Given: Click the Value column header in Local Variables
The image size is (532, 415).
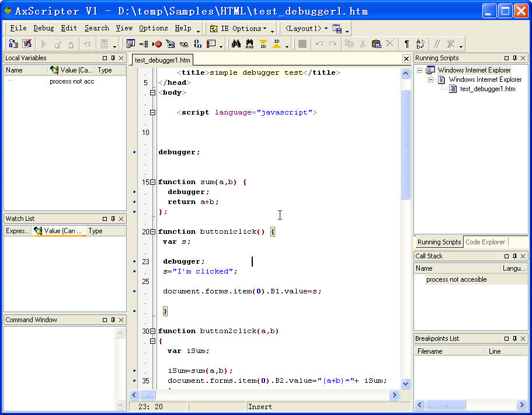Looking at the screenshot, I should click(72, 70).
